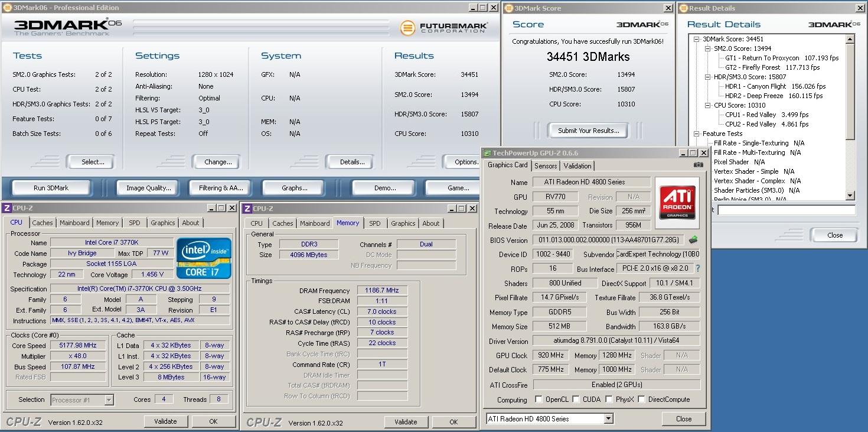868x432 pixels.
Task: Open Graphics tab in CPU-Z showing Processor info
Action: click(x=163, y=223)
